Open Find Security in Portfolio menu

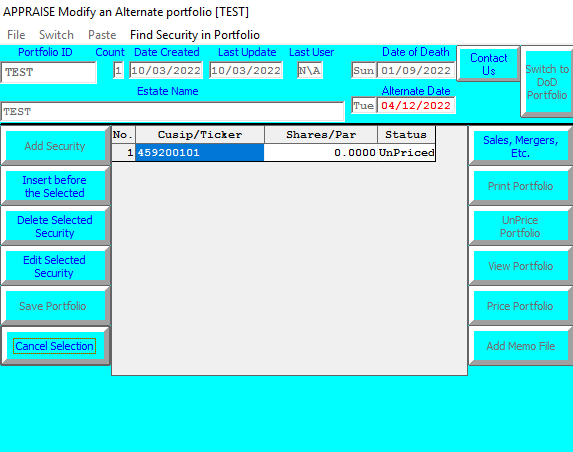[195, 35]
